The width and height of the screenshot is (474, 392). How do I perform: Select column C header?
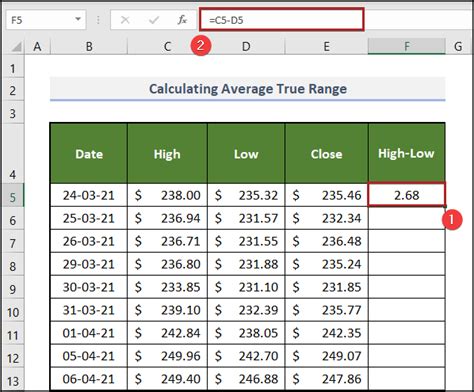pos(167,47)
